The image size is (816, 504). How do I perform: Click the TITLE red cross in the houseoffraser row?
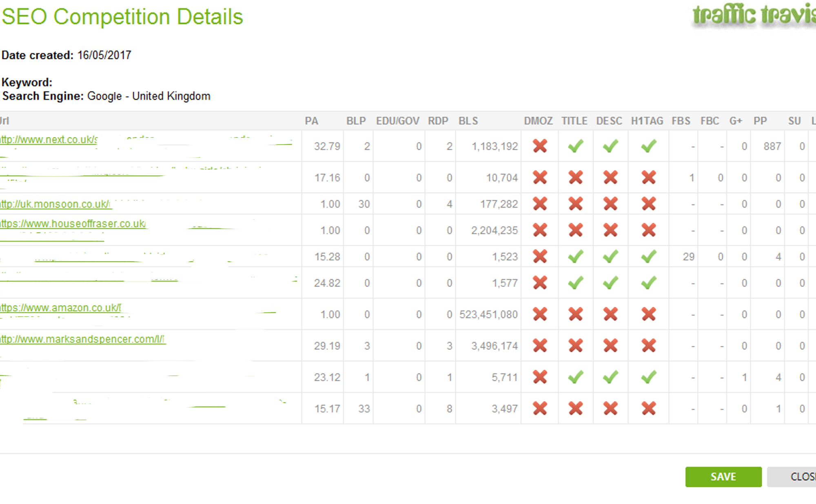575,230
